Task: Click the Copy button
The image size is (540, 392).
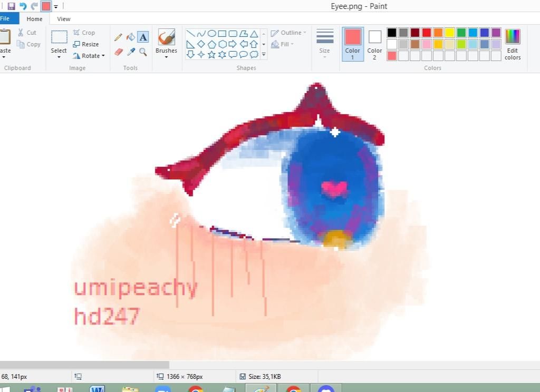Action: click(28, 44)
